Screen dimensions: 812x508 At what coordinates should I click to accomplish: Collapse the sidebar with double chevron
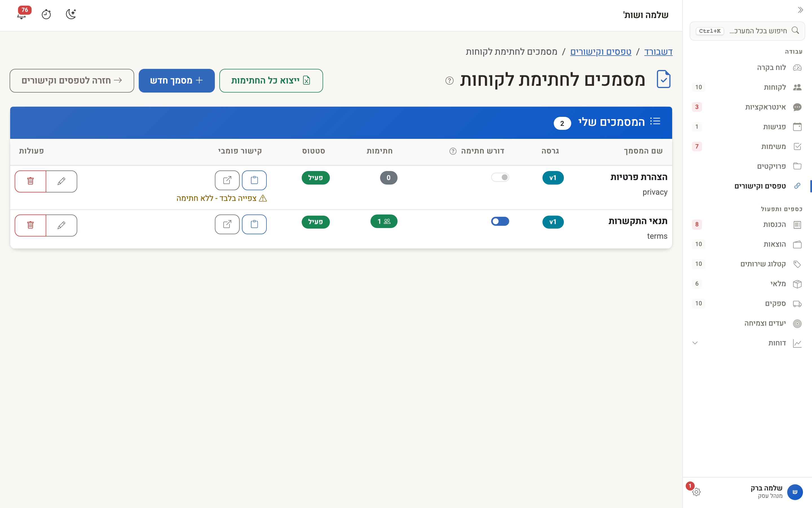[800, 10]
